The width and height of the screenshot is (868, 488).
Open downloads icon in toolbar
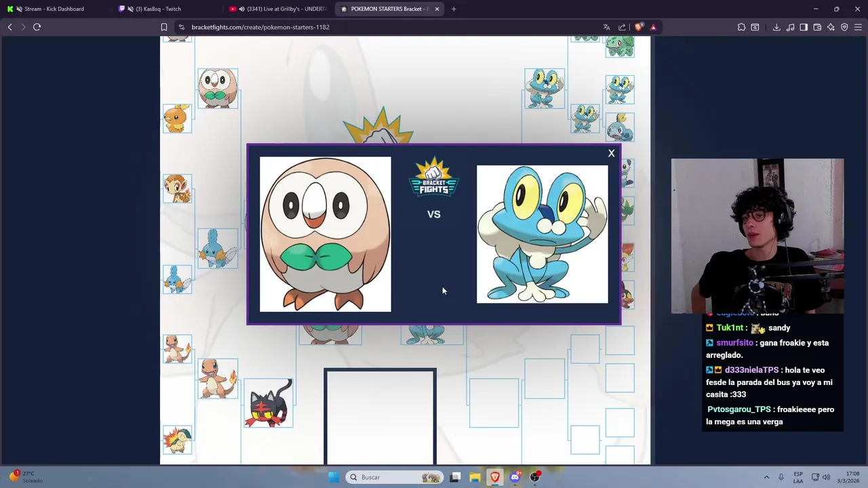pyautogui.click(x=776, y=27)
